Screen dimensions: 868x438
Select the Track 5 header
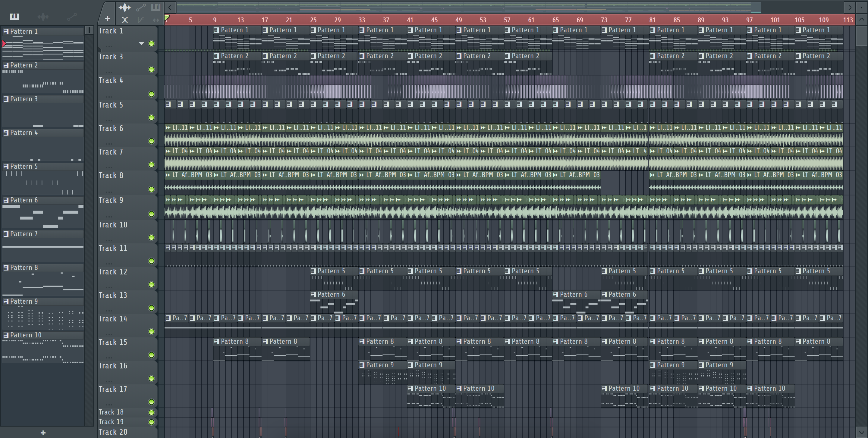[127, 111]
